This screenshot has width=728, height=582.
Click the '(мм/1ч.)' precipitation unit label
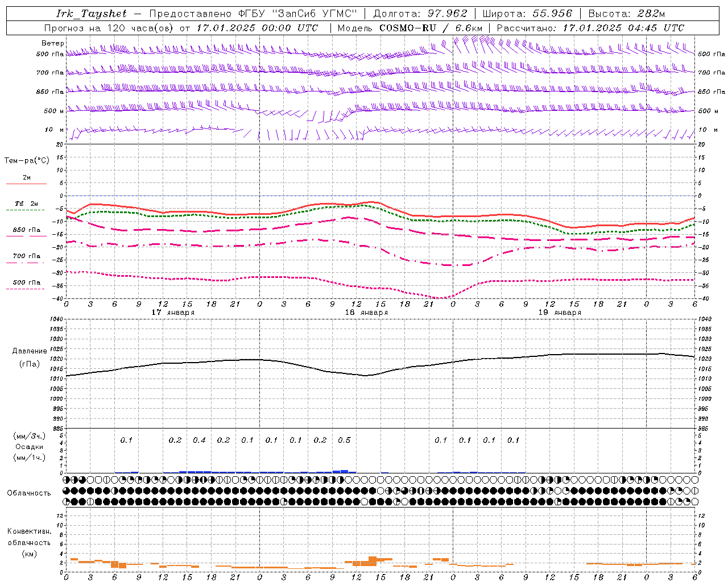coord(30,458)
